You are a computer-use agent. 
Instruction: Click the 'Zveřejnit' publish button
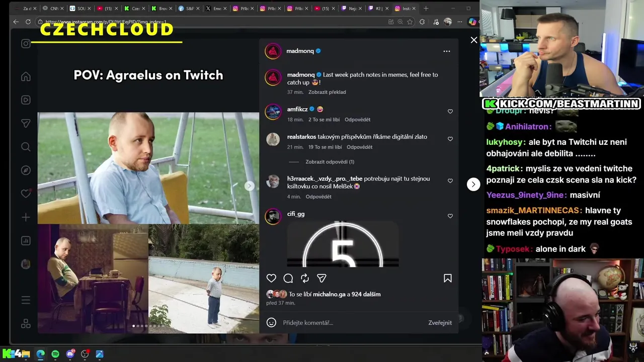(x=440, y=323)
